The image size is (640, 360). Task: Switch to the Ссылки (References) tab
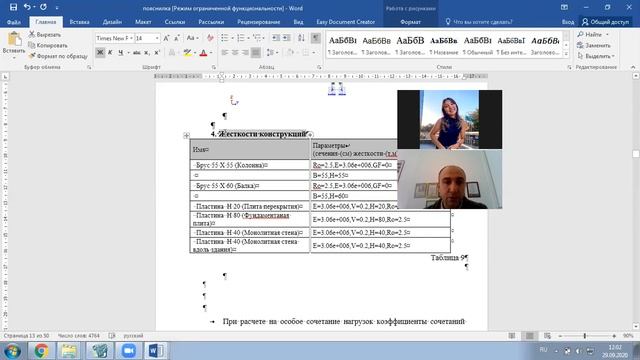click(x=175, y=22)
